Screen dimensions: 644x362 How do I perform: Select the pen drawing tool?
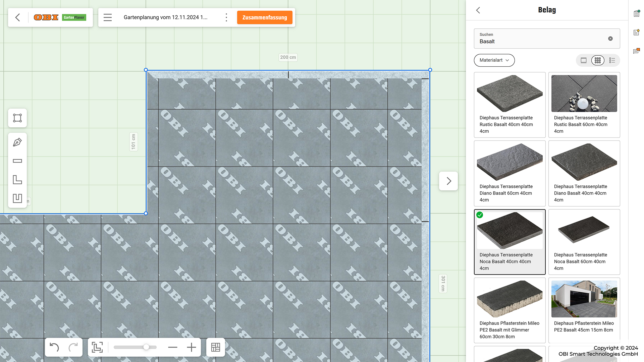[17, 142]
